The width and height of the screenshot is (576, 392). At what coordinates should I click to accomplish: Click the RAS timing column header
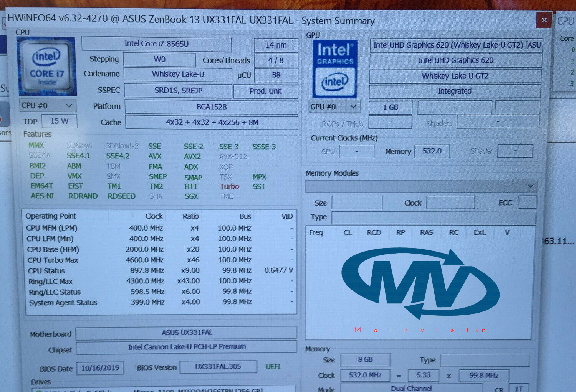426,232
